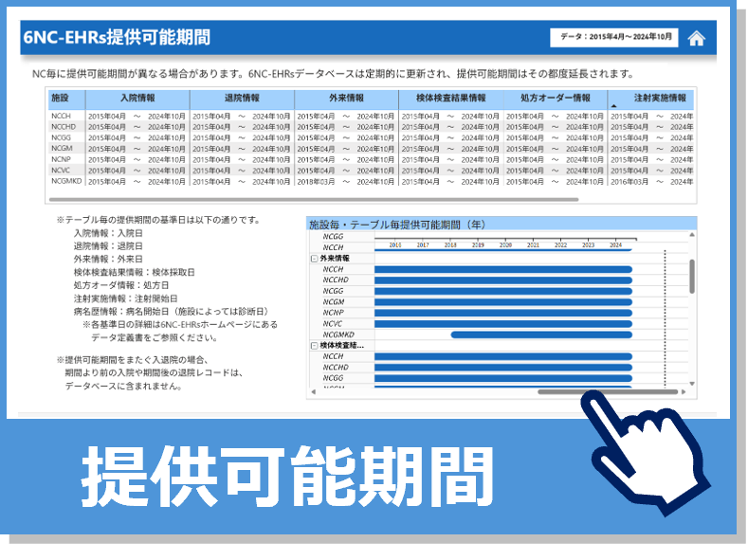Viewport: 748px width, 560px height.
Task: Collapse the 検体検査結… group in the chart
Action: (x=314, y=346)
